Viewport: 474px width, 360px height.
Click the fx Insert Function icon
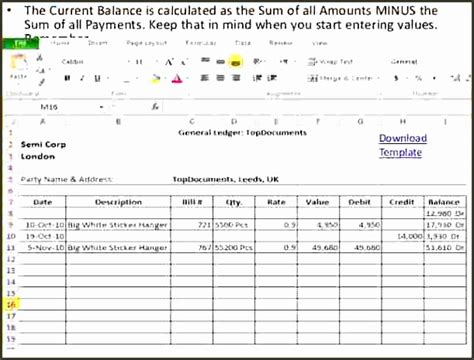click(155, 107)
